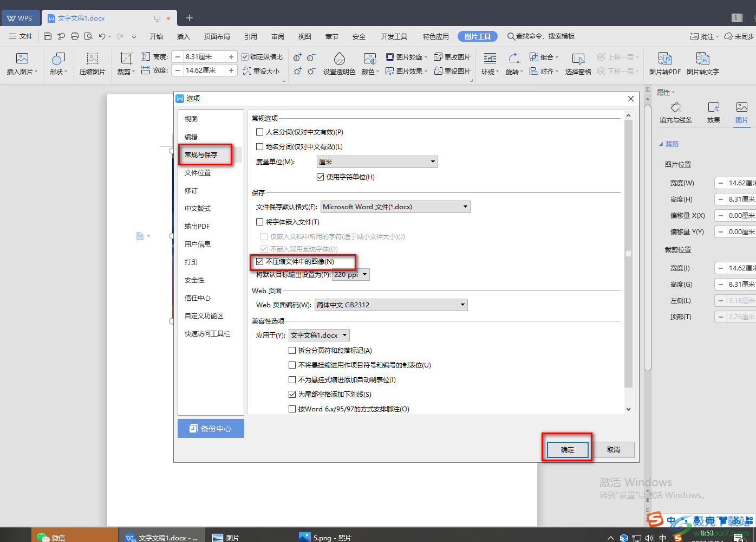Select View category in options list
The width and height of the screenshot is (756, 542).
click(x=191, y=119)
